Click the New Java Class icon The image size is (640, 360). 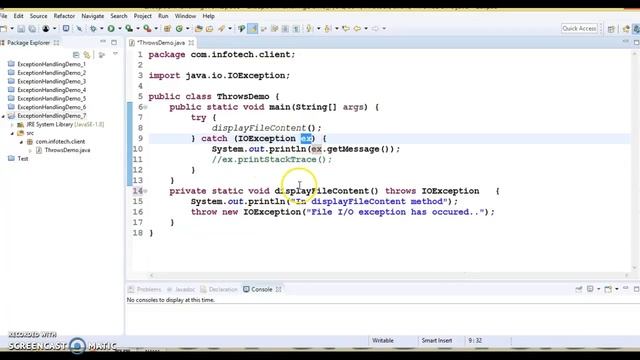[179, 29]
